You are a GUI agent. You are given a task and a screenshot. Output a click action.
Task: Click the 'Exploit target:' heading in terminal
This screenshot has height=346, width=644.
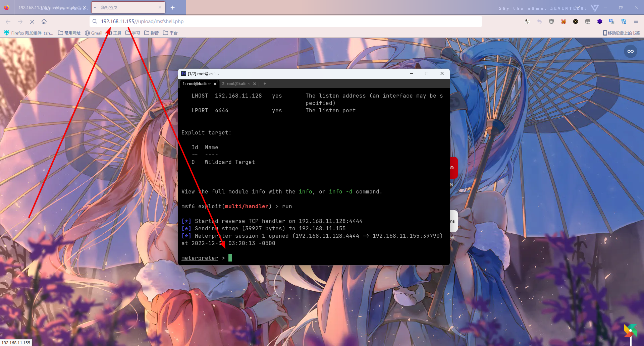point(207,133)
